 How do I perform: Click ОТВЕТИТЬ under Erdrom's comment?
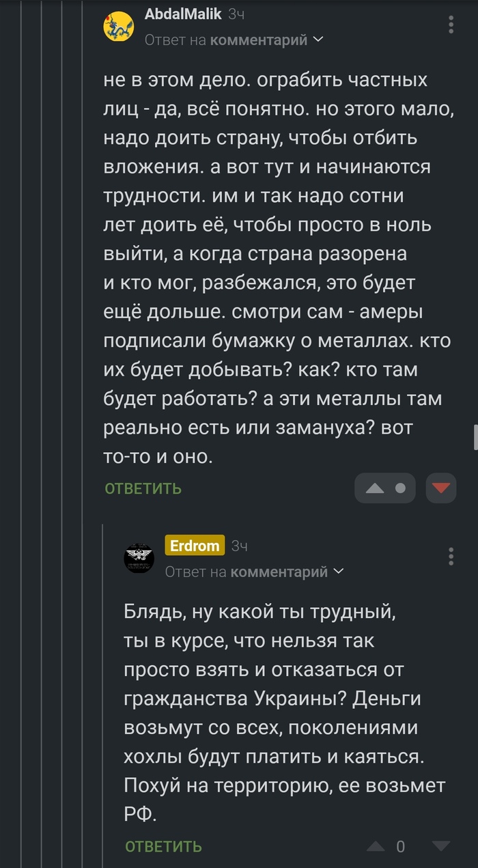pyautogui.click(x=164, y=847)
